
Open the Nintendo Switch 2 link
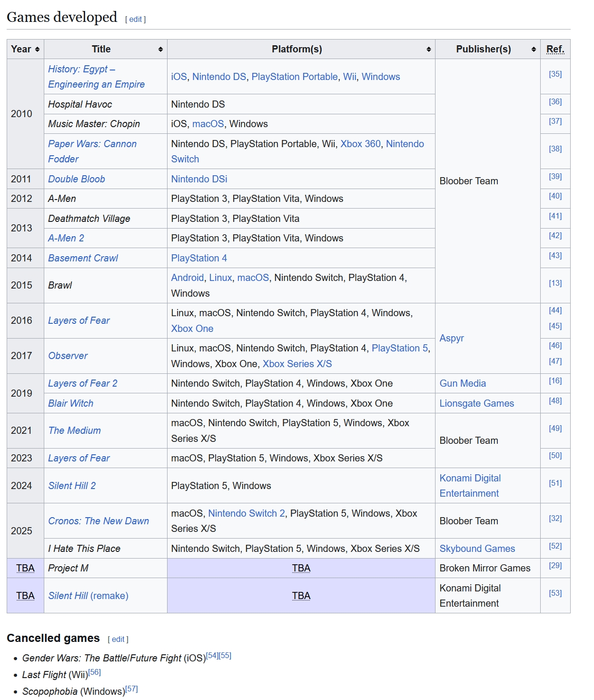pyautogui.click(x=247, y=513)
